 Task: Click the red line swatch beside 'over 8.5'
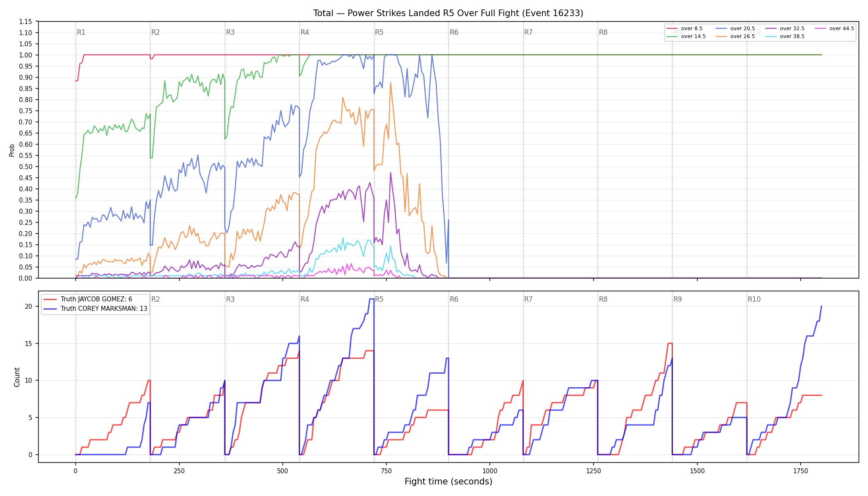pyautogui.click(x=672, y=29)
